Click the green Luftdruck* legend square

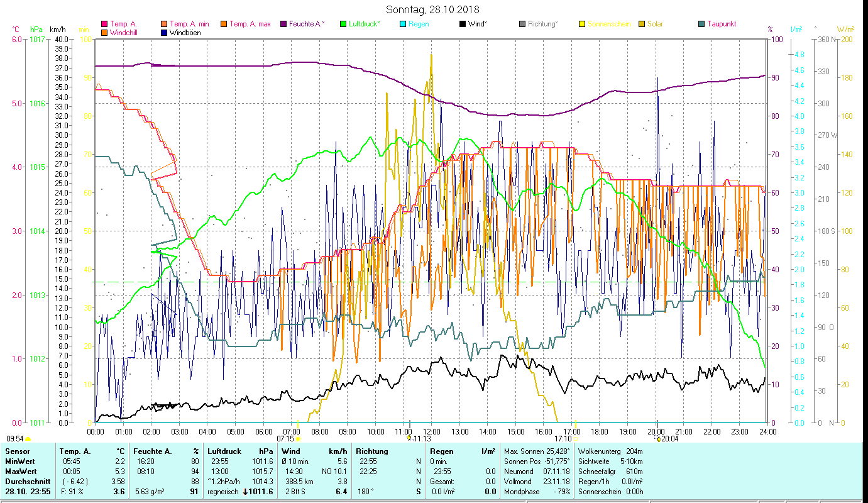coord(343,25)
